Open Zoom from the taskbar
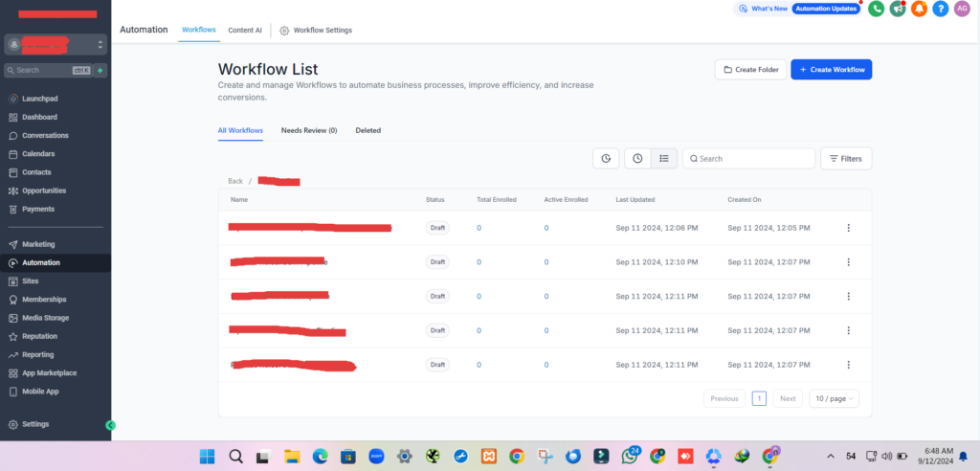Viewport: 980px width, 471px height. point(376,456)
